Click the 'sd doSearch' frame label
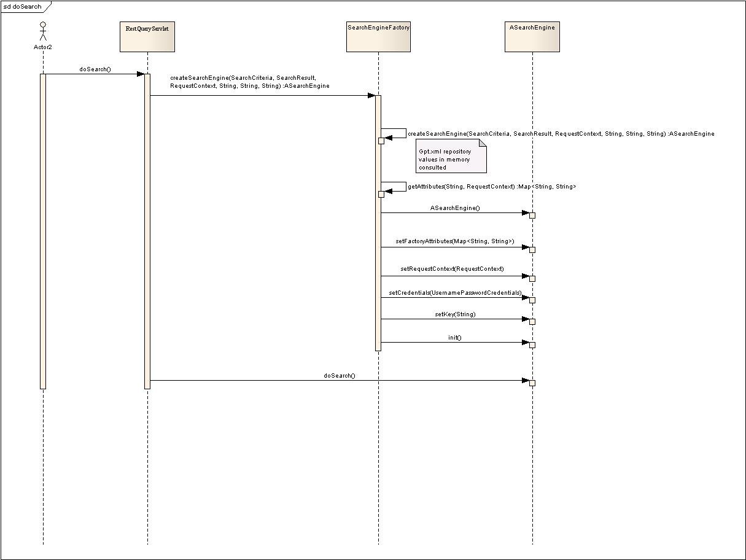The image size is (746, 560). (x=23, y=6)
